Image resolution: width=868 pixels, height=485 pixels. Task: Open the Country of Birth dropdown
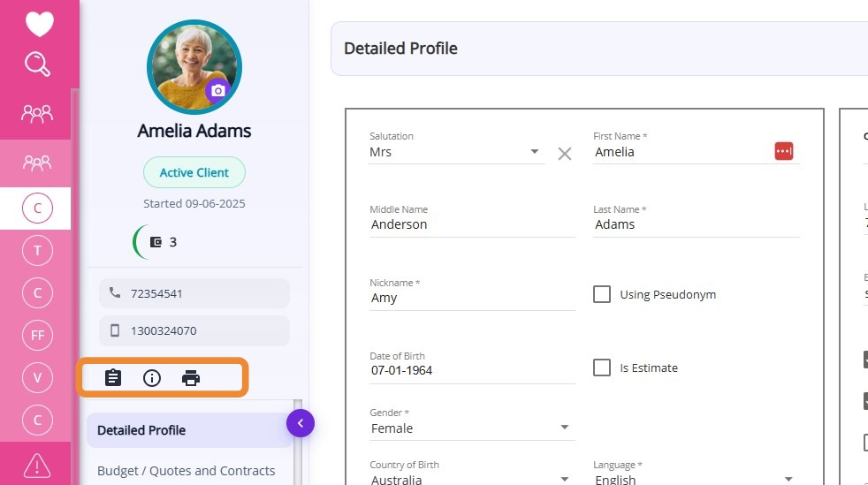coord(565,480)
